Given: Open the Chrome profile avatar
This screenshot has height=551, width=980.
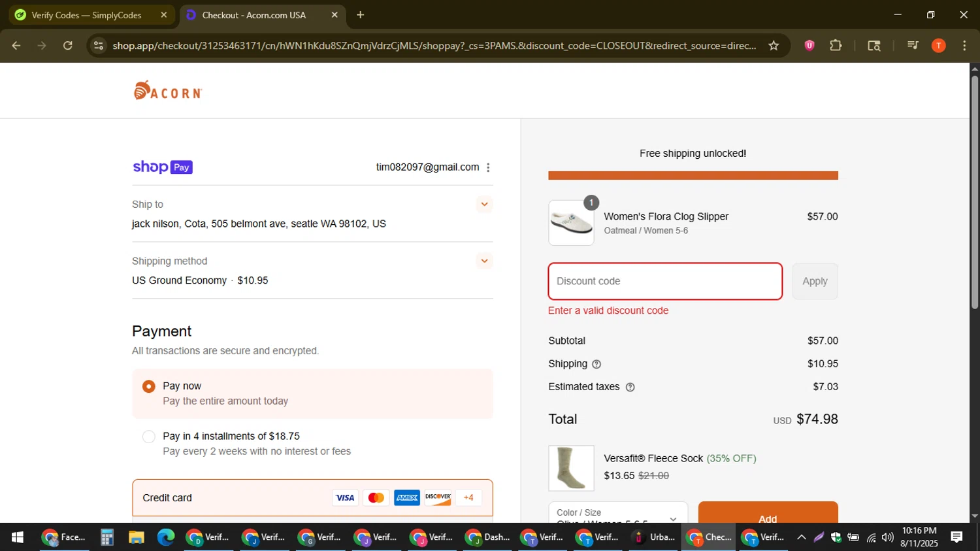Looking at the screenshot, I should click(938, 45).
